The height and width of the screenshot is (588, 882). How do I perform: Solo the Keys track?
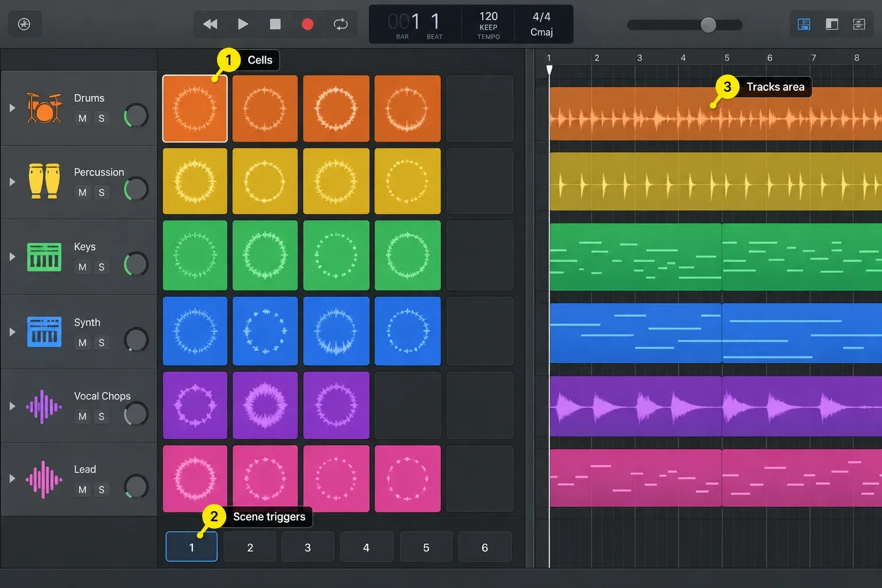102,267
